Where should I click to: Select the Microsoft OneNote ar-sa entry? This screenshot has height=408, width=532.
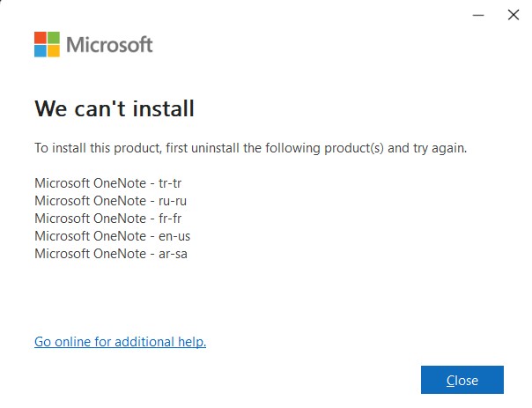(111, 254)
